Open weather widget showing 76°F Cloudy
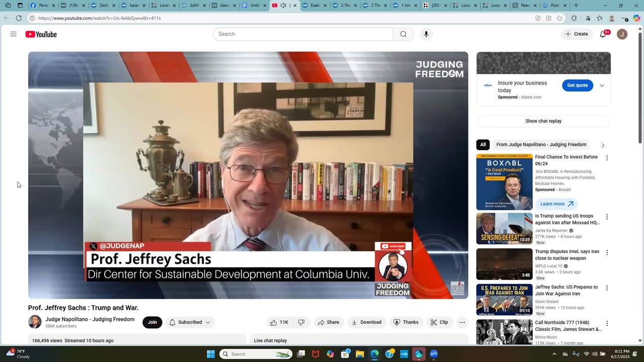 pyautogui.click(x=18, y=354)
